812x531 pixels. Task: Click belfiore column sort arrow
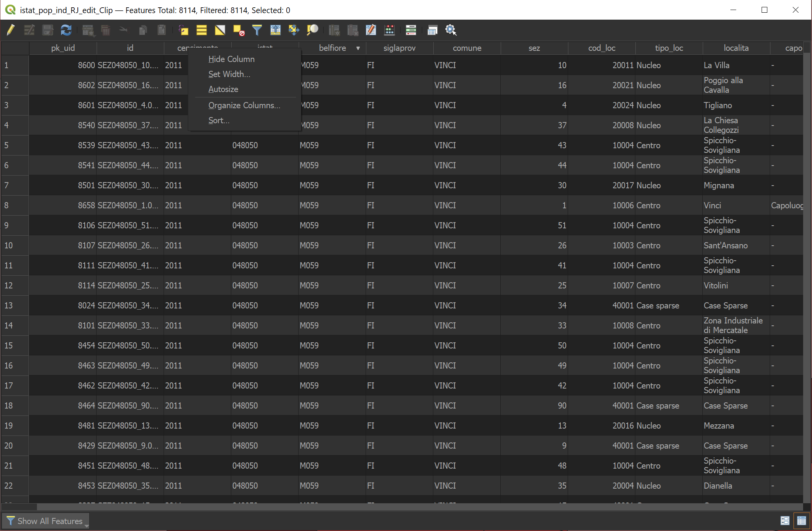point(358,48)
